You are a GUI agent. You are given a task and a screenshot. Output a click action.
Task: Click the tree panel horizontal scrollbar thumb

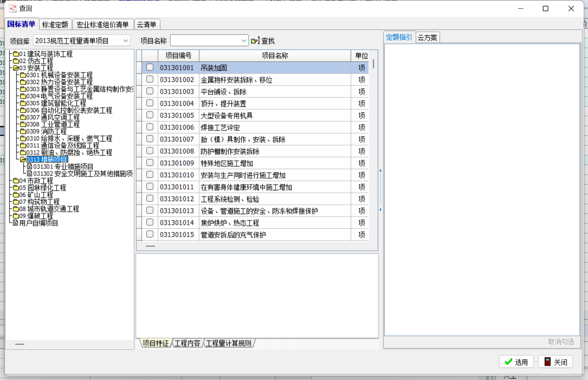pyautogui.click(x=20, y=344)
